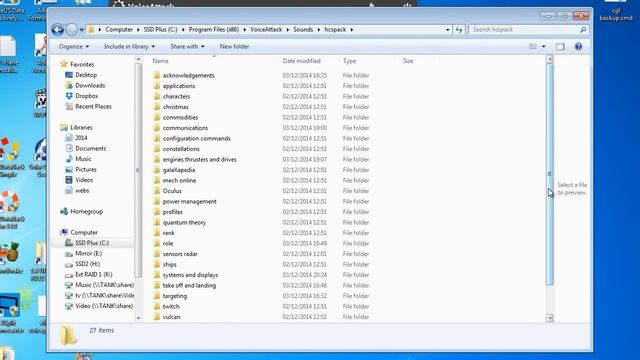Select the Ext RAID 1 (K:) drive
640x360 pixels.
coord(93,275)
